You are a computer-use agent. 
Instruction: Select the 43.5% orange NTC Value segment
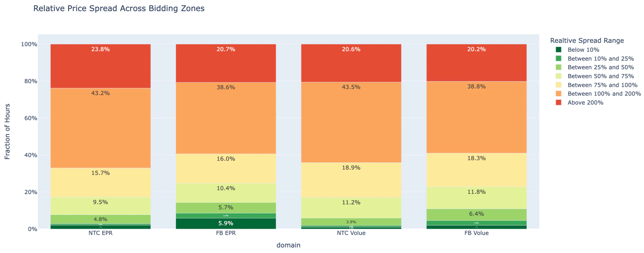351,122
